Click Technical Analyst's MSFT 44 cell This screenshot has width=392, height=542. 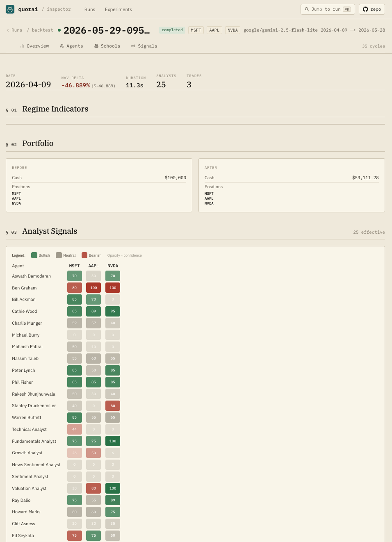point(75,429)
